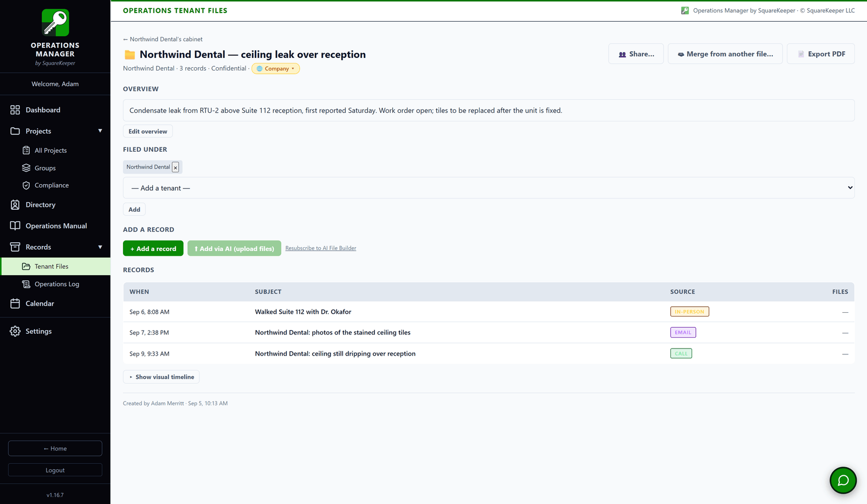Viewport: 867px width, 504px height.
Task: Click the Operations Log scroll icon
Action: pos(26,284)
